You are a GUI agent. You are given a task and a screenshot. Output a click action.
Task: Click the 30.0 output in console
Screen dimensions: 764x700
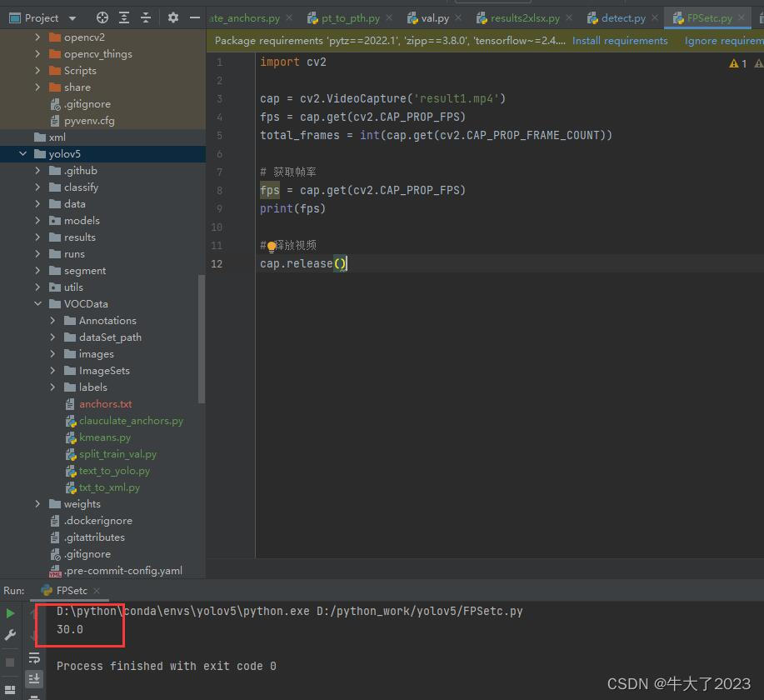coord(70,629)
